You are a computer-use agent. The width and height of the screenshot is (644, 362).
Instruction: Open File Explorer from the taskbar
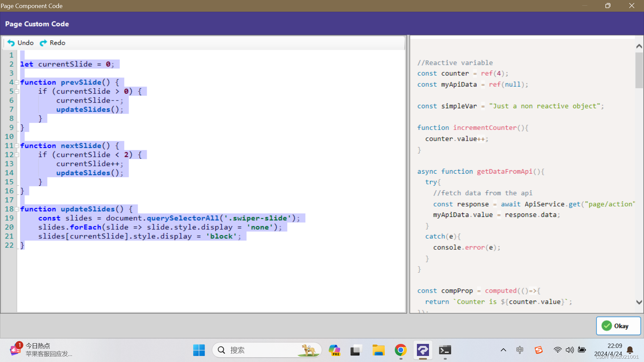pos(378,350)
